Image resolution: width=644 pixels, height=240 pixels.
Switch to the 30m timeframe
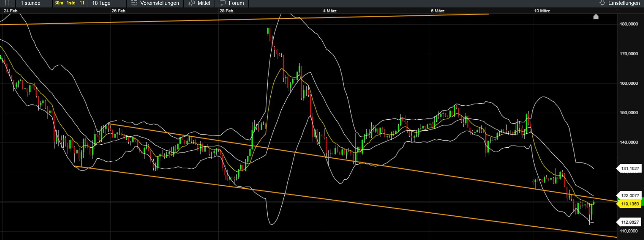(x=59, y=3)
